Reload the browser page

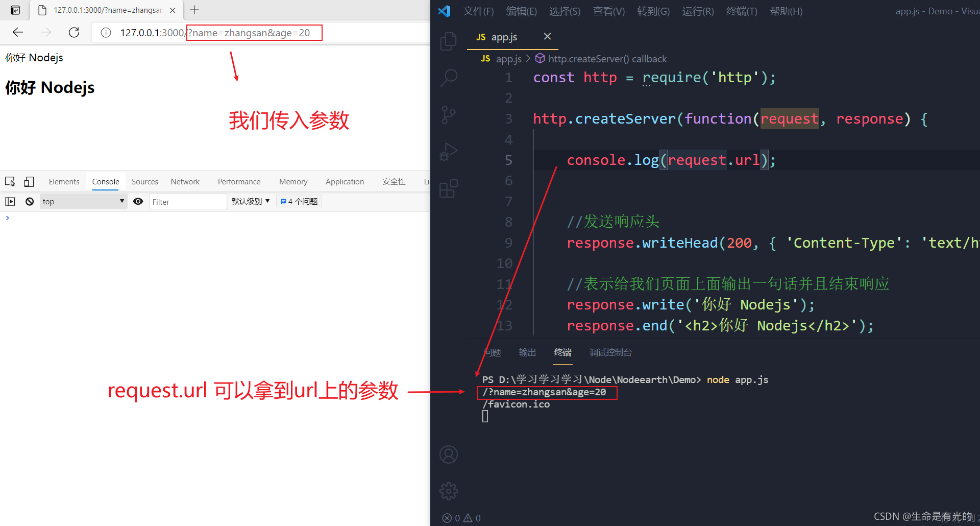(x=74, y=33)
